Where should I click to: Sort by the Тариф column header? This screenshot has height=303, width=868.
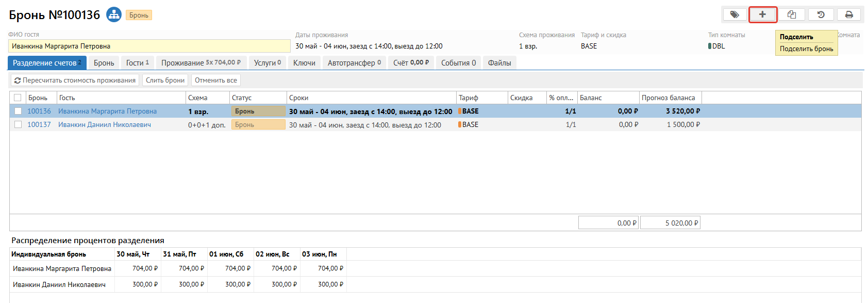(482, 98)
